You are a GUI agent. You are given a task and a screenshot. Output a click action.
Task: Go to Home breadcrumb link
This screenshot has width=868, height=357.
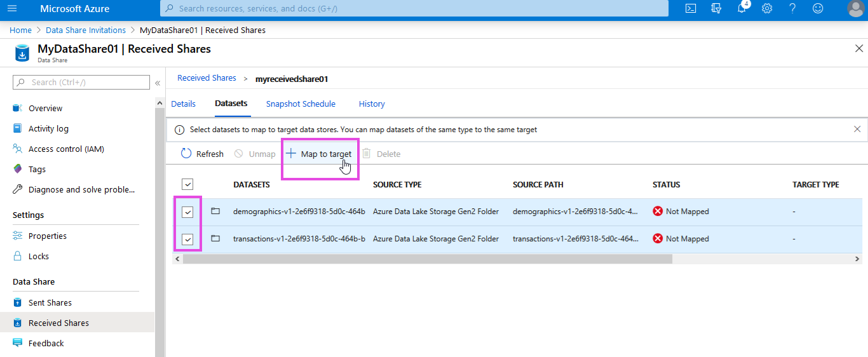(20, 30)
